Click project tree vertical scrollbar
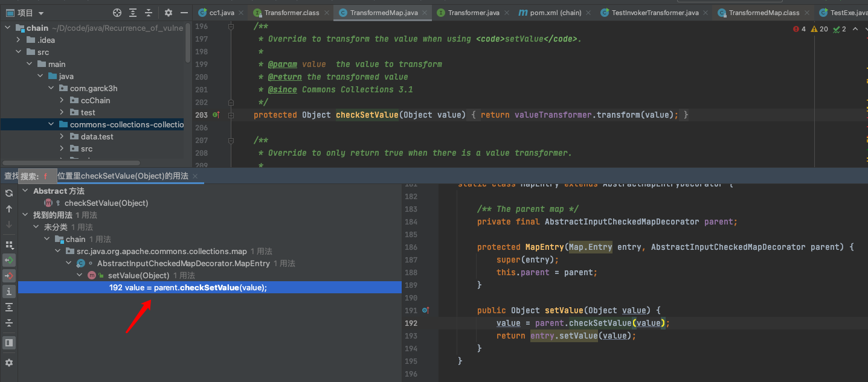The width and height of the screenshot is (868, 382). tap(188, 42)
